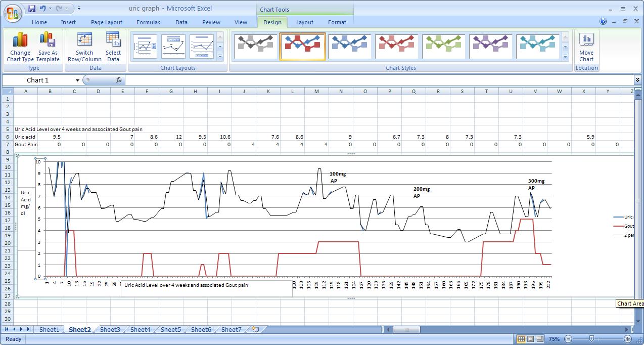Switch to Sheet1 worksheet
Viewport: 644px width, 345px height.
49,329
